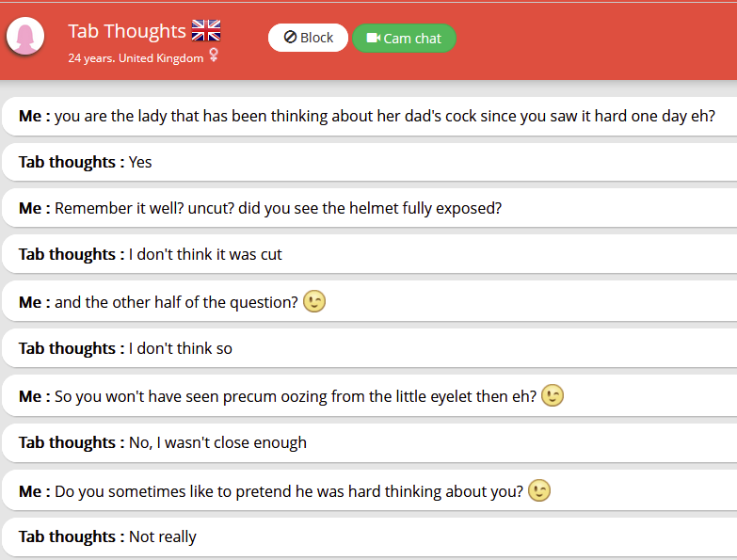Click the UK flag icon beside the username
This screenshot has height=560, width=737.
(205, 31)
